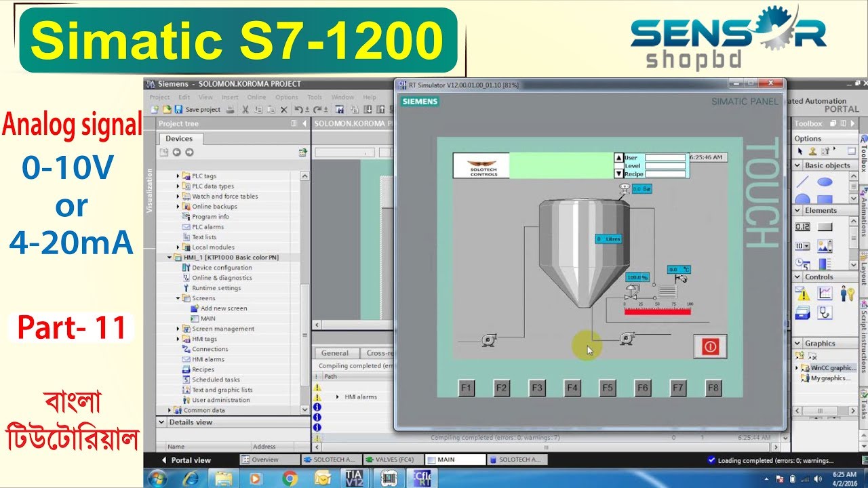Open the VALVES (FC4) editor in the bottom bar

[393, 460]
